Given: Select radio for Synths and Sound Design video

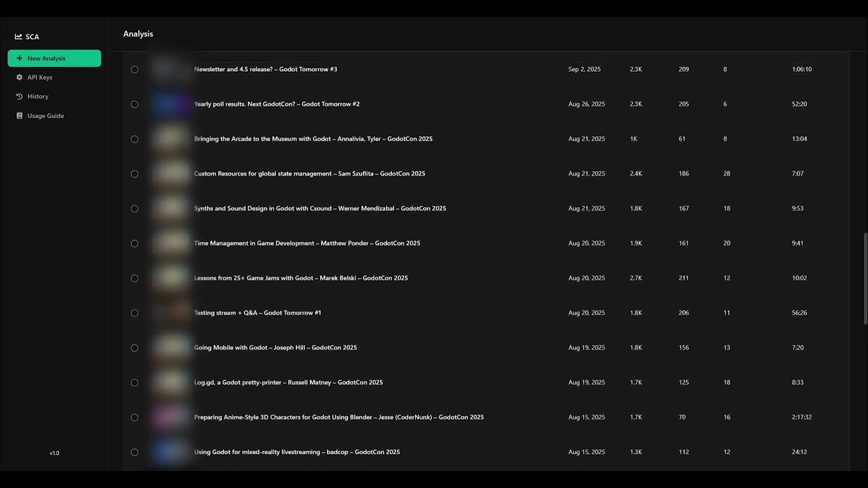Looking at the screenshot, I should pos(134,209).
